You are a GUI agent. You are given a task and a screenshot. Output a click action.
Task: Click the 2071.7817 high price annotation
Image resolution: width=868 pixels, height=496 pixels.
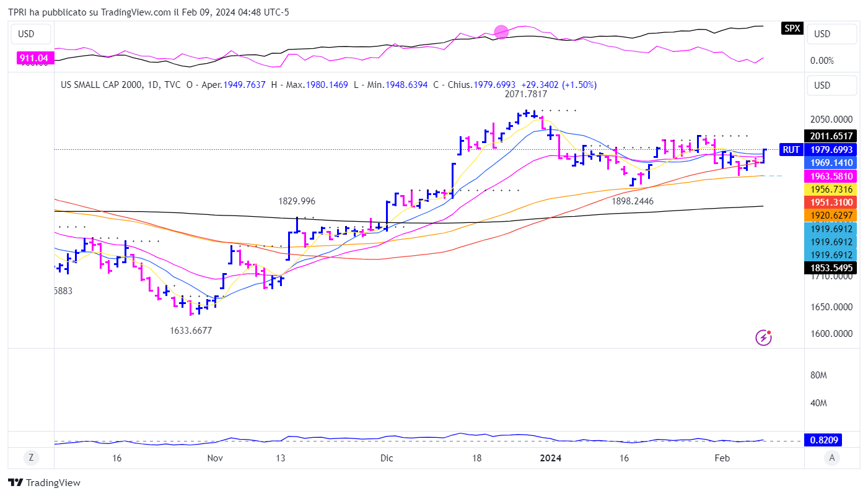click(526, 94)
